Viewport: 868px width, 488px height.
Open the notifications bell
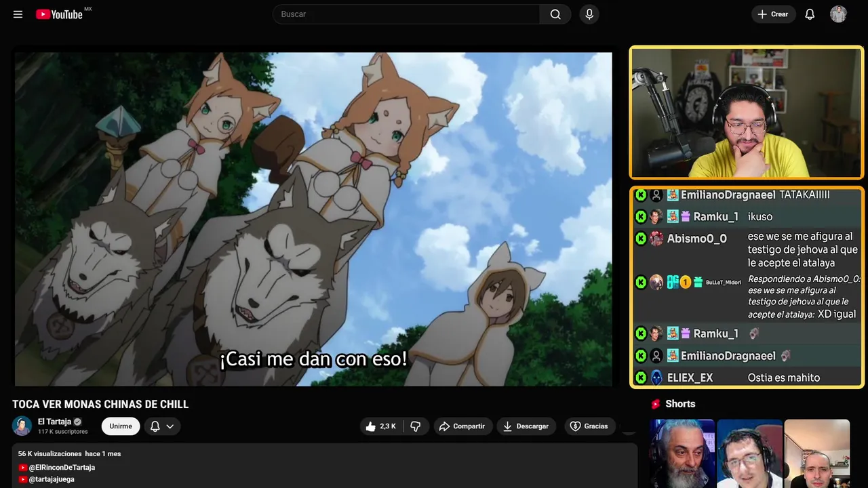coord(810,14)
